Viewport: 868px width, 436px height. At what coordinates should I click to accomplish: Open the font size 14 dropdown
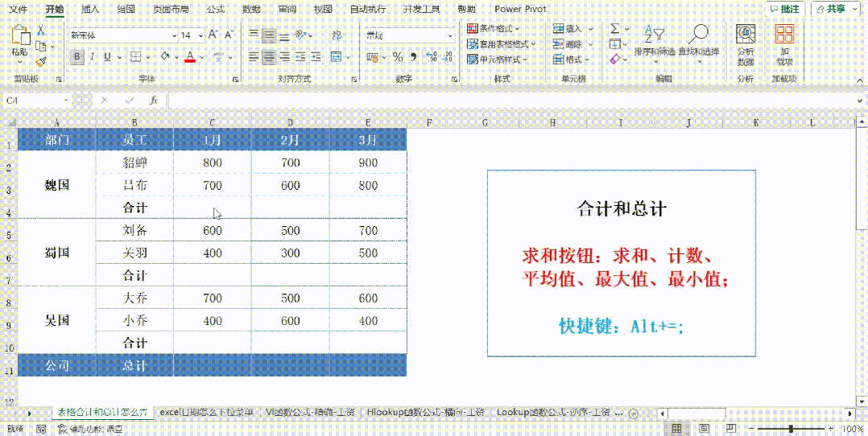click(x=200, y=35)
